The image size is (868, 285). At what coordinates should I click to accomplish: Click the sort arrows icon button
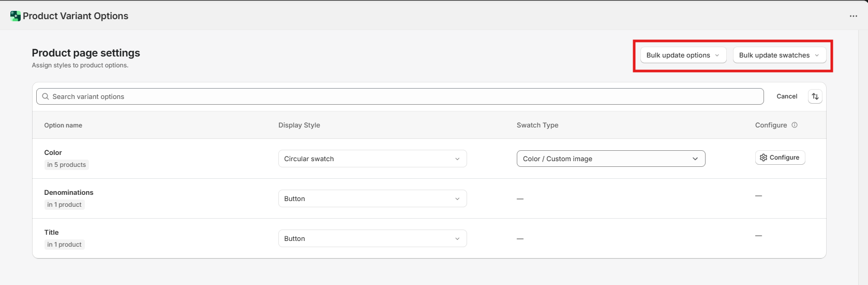pyautogui.click(x=815, y=96)
